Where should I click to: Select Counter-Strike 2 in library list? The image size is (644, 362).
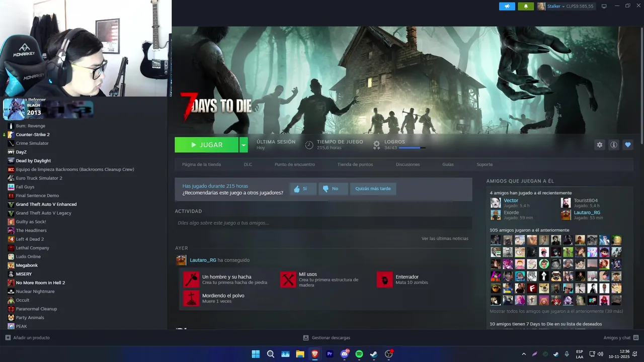pyautogui.click(x=33, y=135)
